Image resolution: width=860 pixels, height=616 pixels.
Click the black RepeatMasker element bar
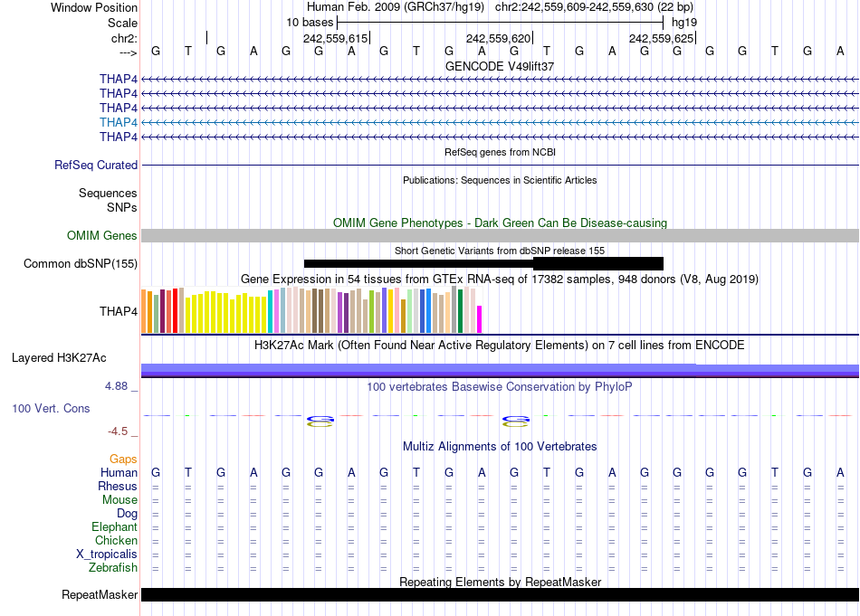[x=501, y=594]
